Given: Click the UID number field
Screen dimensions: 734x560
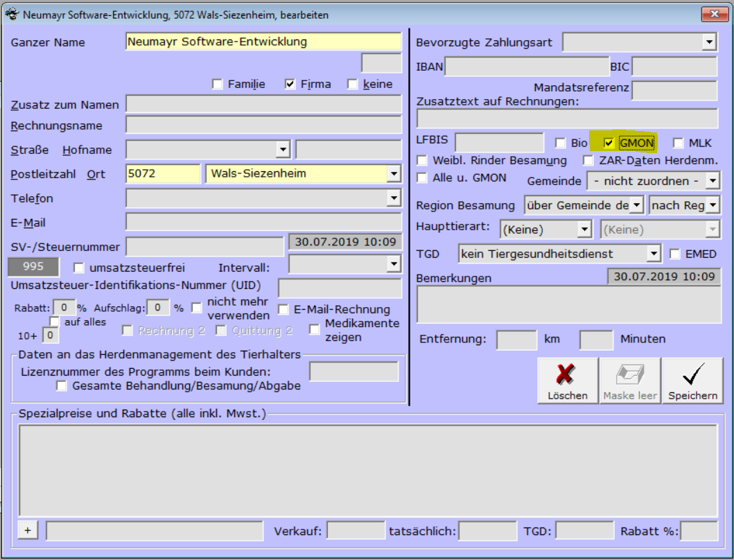Looking at the screenshot, I should (x=340, y=288).
